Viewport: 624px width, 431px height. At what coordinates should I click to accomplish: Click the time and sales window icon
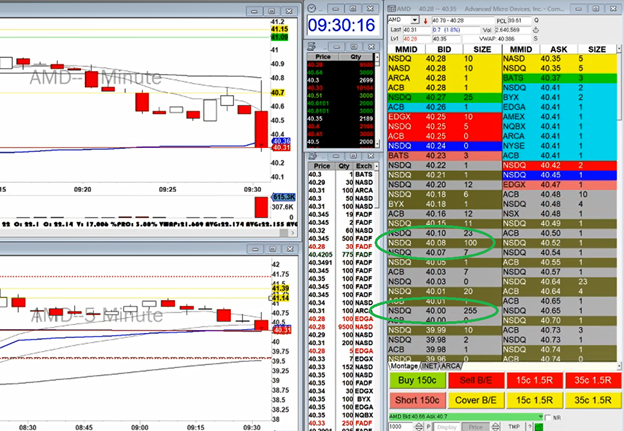[x=312, y=157]
